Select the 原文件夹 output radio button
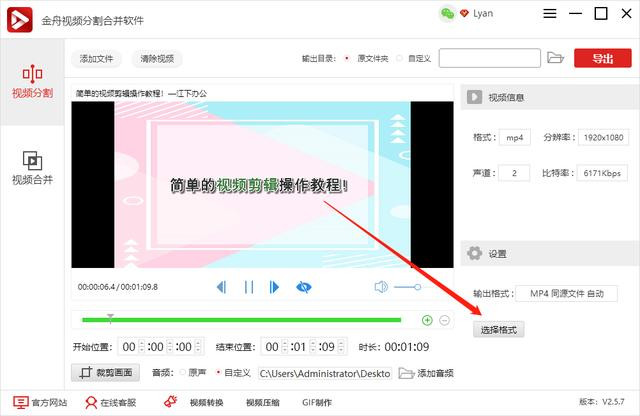640x416 pixels. click(x=347, y=58)
